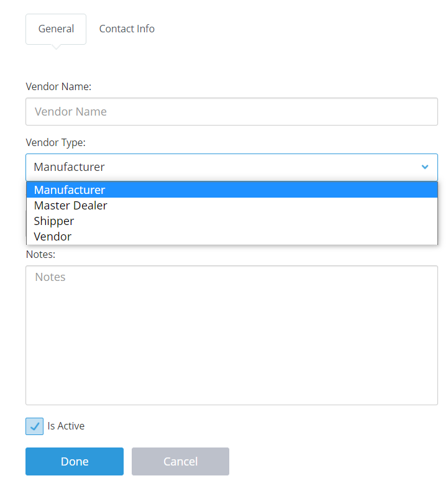The height and width of the screenshot is (491, 448).
Task: Click the "Vendor Name:" field label
Action: (58, 86)
